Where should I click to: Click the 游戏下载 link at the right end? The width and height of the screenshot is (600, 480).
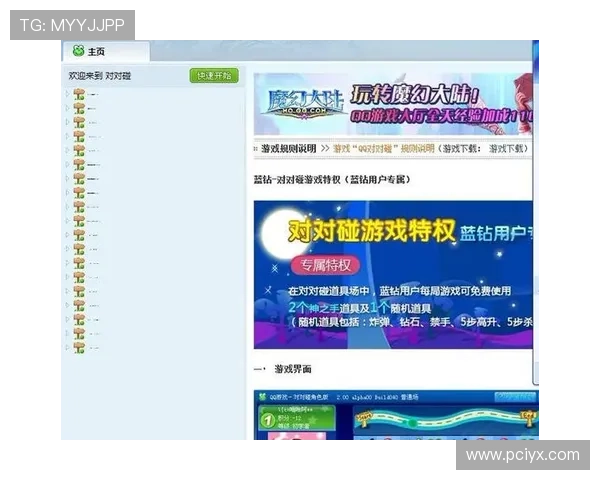pos(506,149)
